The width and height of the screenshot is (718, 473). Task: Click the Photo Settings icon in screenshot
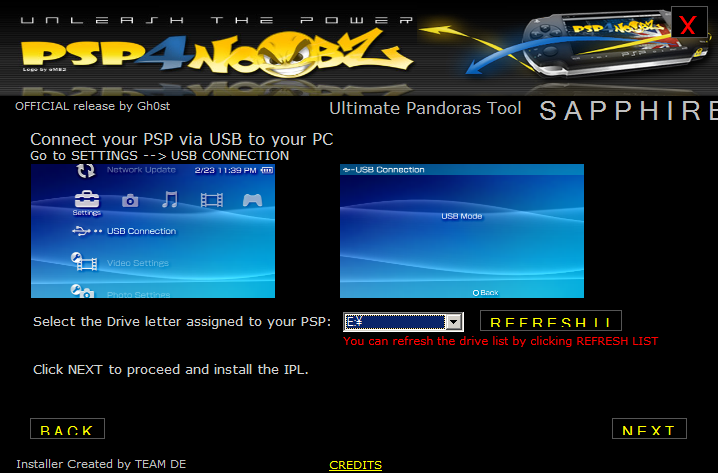coord(82,291)
